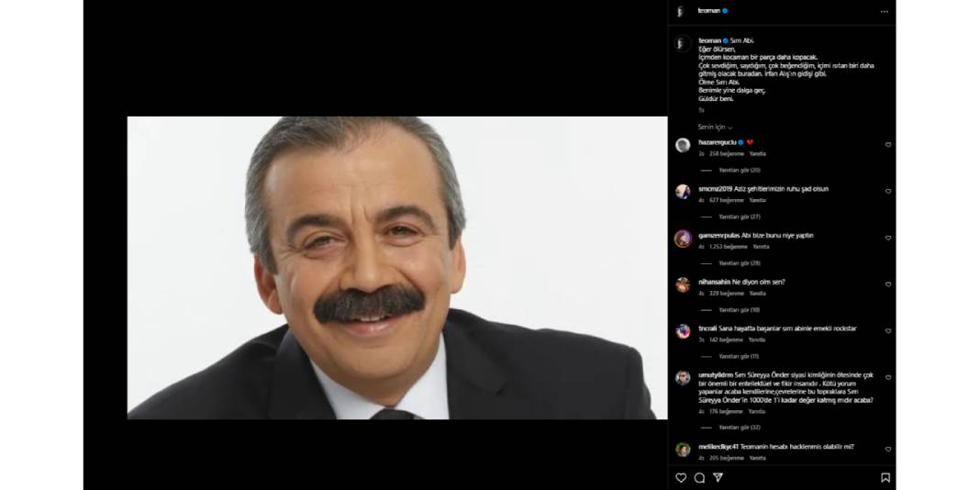The image size is (980, 490).
Task: Like tncrali's comment with the heart
Action: [x=887, y=331]
